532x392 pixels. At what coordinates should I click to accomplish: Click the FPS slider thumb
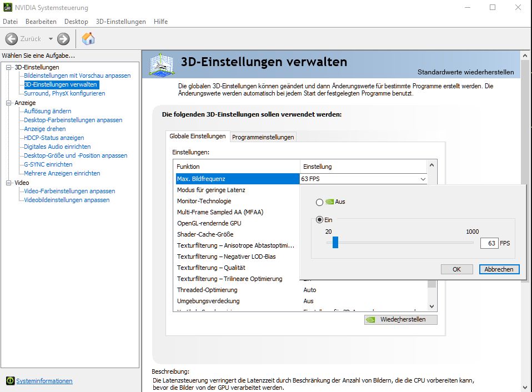335,243
